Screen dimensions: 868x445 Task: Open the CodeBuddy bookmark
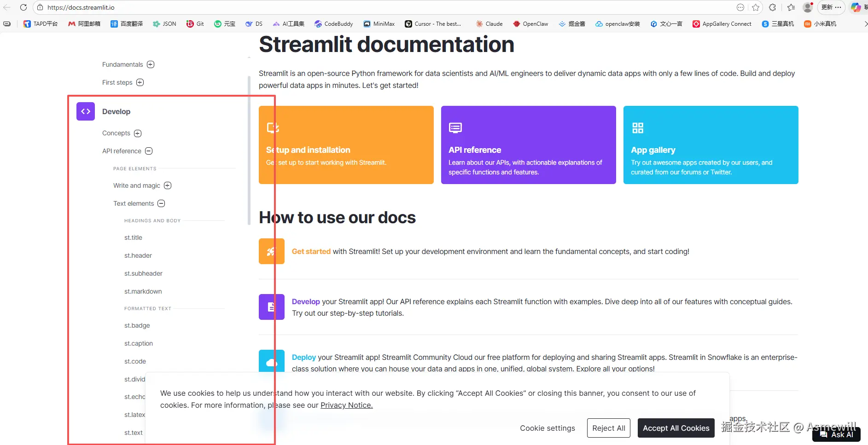click(334, 24)
